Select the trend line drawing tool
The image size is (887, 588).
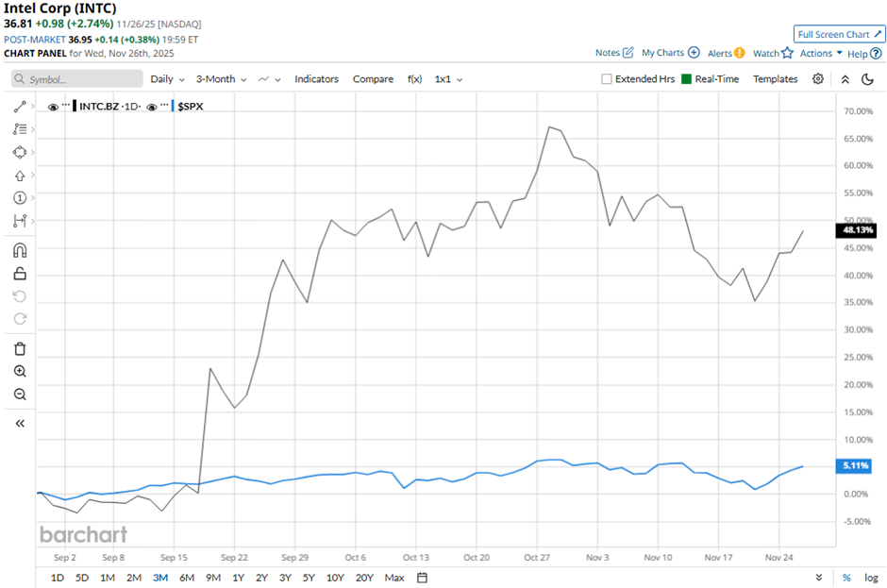(x=20, y=107)
